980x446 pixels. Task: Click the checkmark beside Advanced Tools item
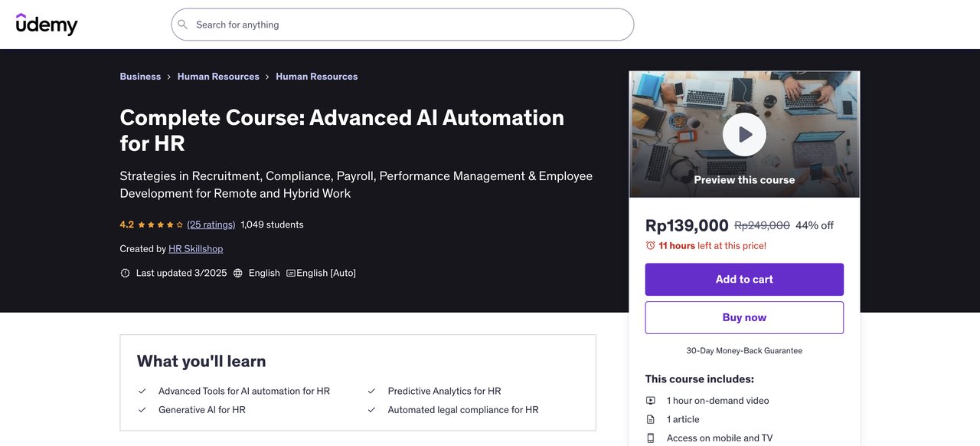tap(142, 391)
